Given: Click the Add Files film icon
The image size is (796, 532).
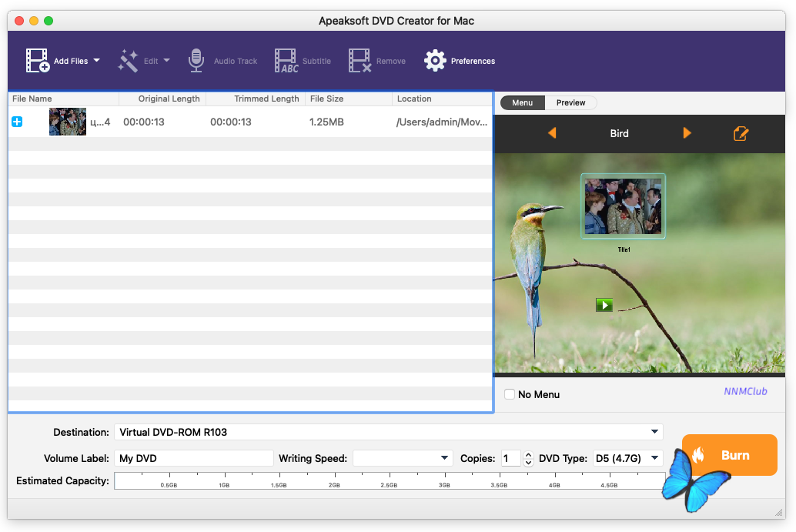Looking at the screenshot, I should (x=38, y=61).
